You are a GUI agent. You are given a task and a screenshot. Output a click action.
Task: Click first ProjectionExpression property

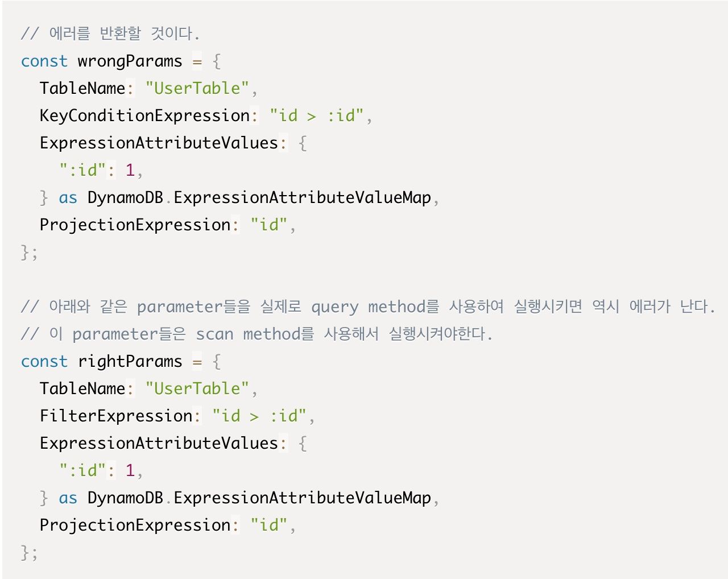135,225
